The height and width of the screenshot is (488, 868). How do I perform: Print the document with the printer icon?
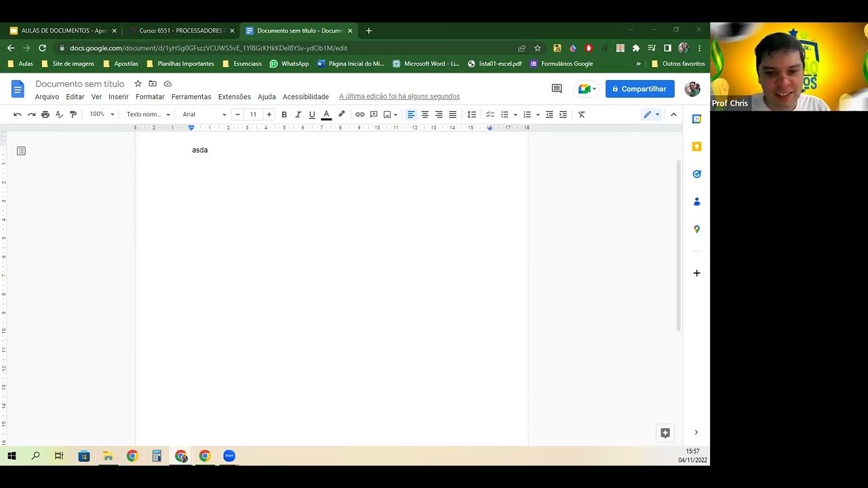(x=45, y=115)
